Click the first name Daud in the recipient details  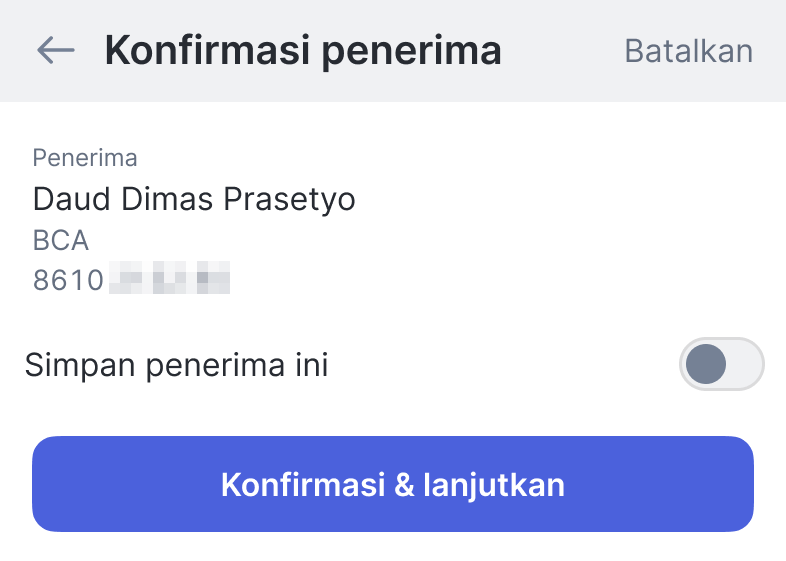point(72,199)
